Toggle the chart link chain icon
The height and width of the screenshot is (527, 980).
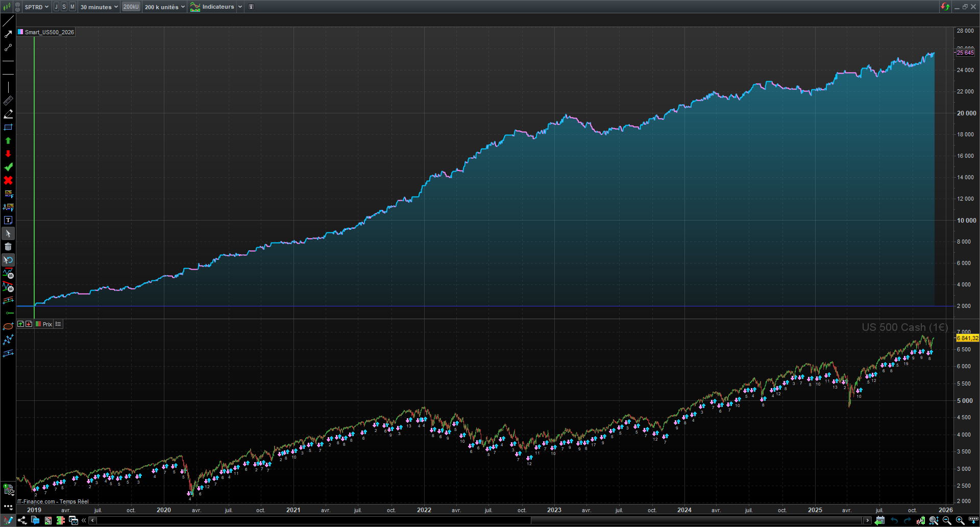click(17, 7)
